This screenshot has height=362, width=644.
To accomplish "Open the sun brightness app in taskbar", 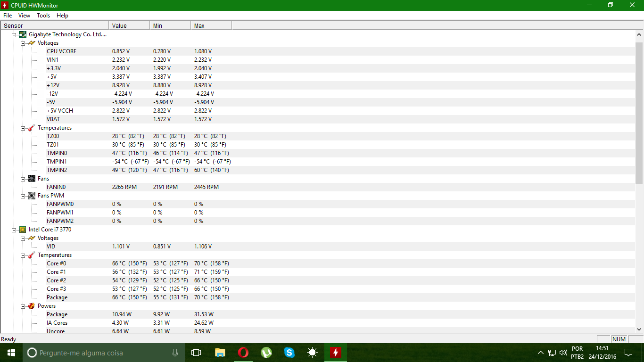I will click(312, 353).
